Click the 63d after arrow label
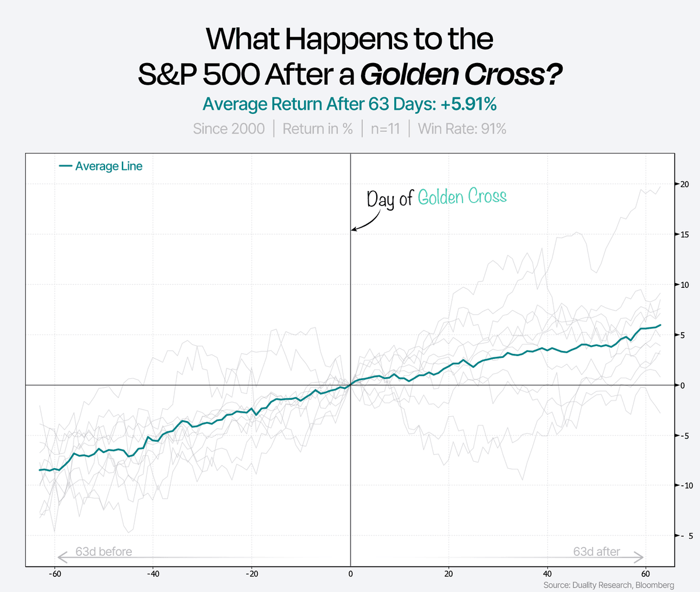 pos(597,552)
